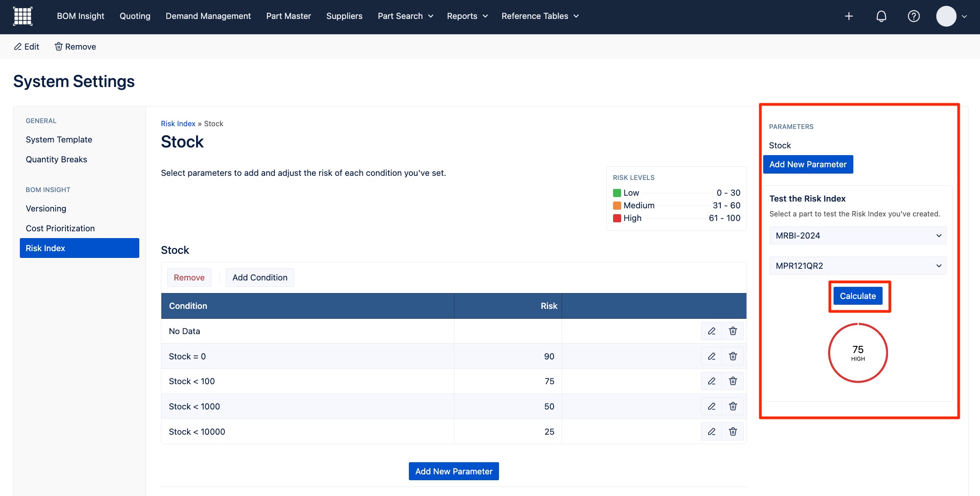Click trash icon for Stock < 1000 row
Screen dimensions: 980x496
tap(733, 406)
